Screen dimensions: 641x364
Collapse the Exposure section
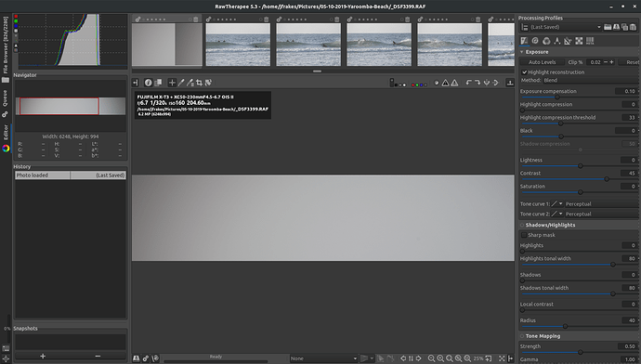coord(522,52)
